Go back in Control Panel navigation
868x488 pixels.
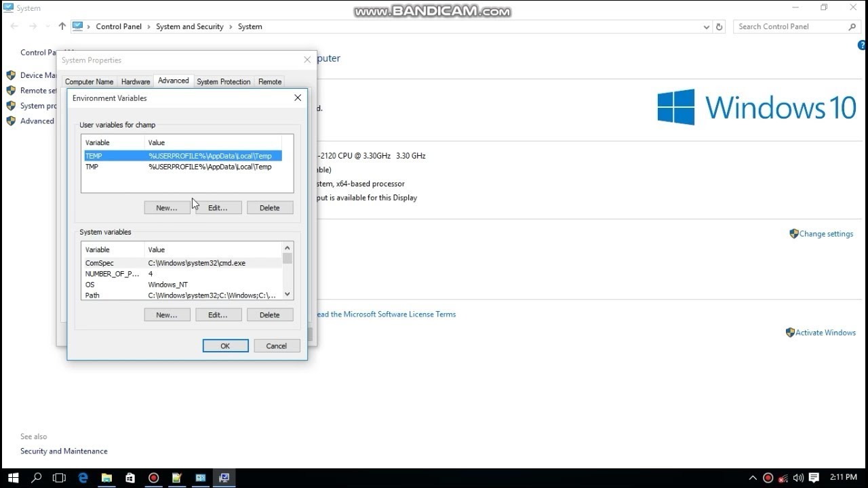click(x=14, y=26)
